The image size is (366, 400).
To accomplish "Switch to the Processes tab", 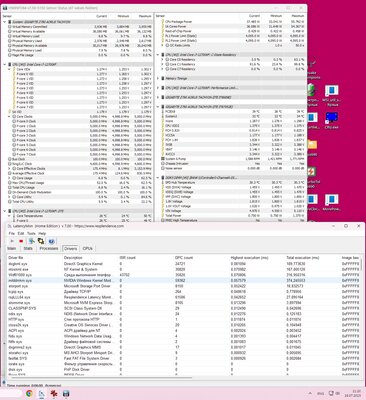I will pos(49,249).
